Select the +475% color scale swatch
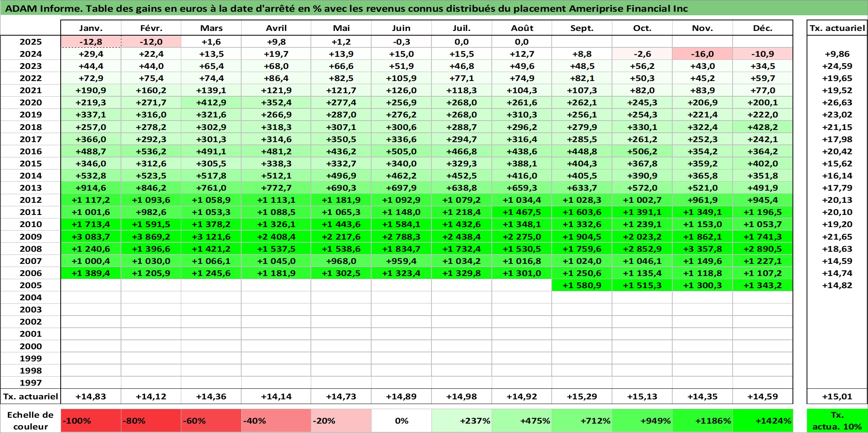Viewport: 868px width, 433px height. coord(522,421)
